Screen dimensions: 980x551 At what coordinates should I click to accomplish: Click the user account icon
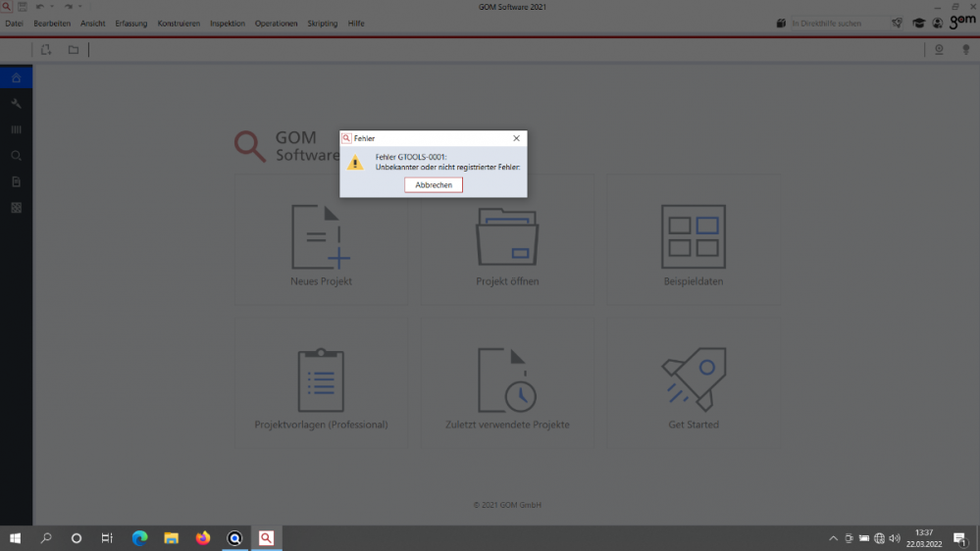pyautogui.click(x=938, y=24)
